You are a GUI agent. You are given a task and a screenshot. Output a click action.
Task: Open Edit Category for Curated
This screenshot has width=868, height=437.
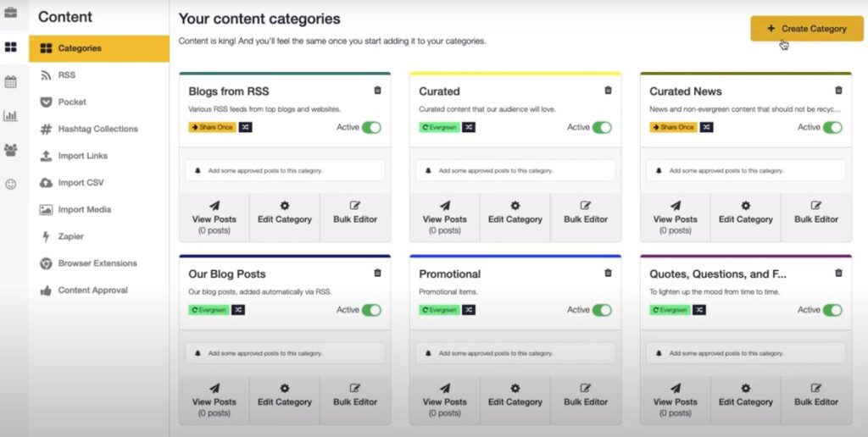tap(515, 213)
